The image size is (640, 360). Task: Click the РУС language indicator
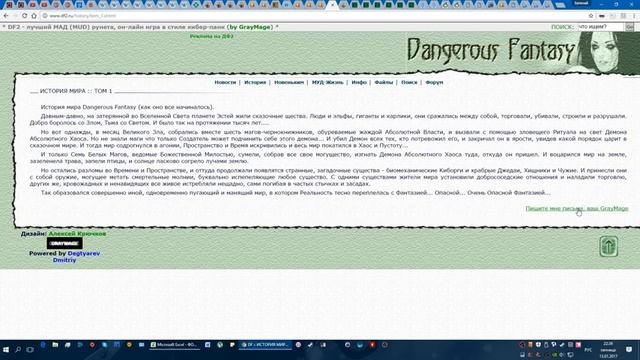(x=588, y=350)
